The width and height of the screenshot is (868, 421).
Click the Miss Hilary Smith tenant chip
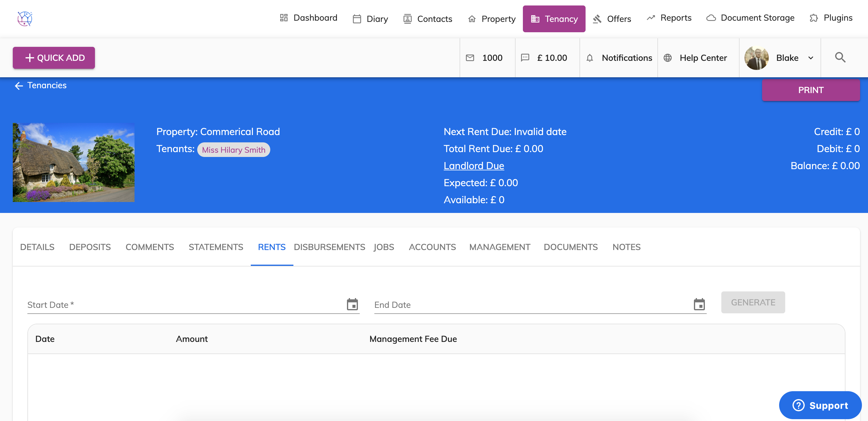[x=233, y=150]
